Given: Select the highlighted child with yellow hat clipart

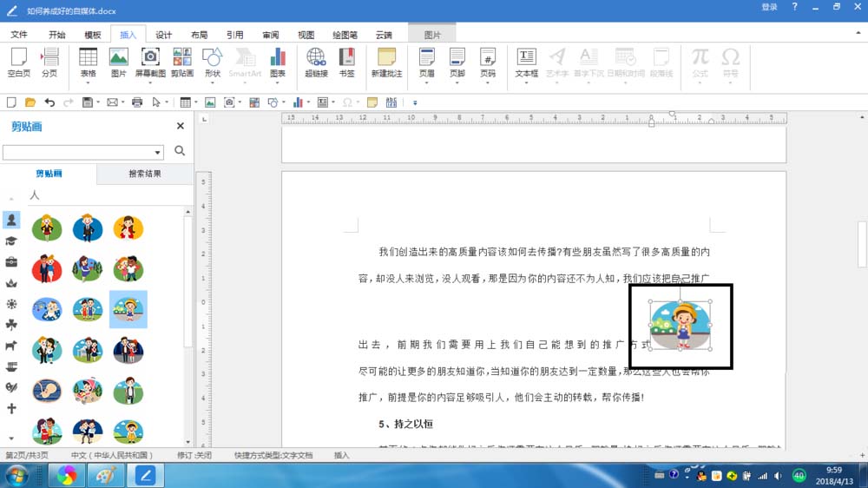Looking at the screenshot, I should 128,309.
